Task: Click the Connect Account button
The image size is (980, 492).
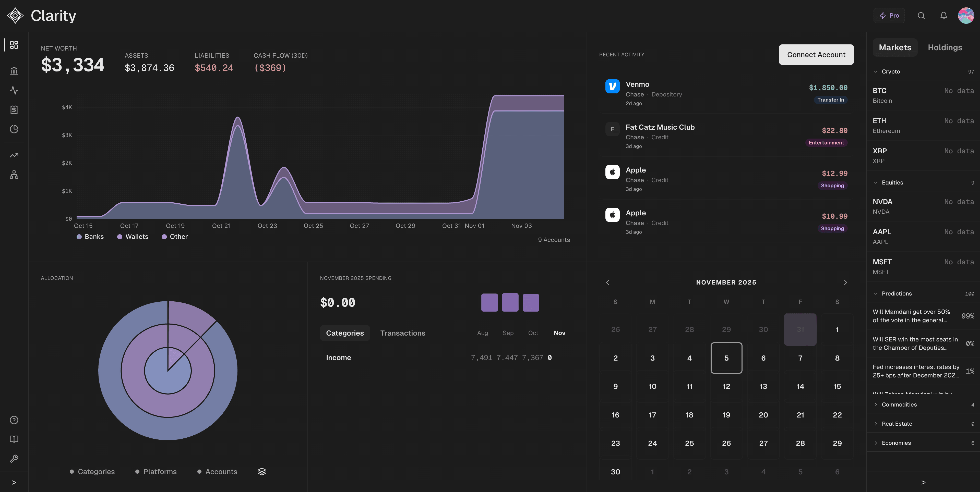Action: point(816,54)
